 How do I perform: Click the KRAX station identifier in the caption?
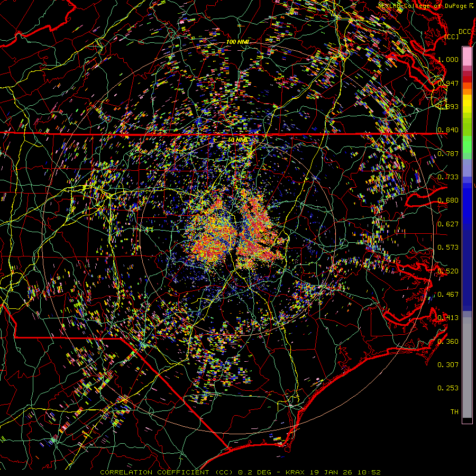click(x=295, y=472)
